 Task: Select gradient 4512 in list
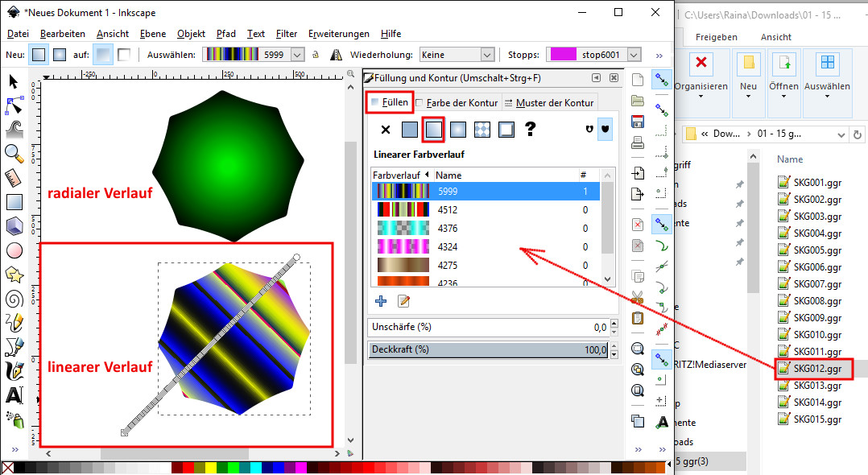click(486, 210)
